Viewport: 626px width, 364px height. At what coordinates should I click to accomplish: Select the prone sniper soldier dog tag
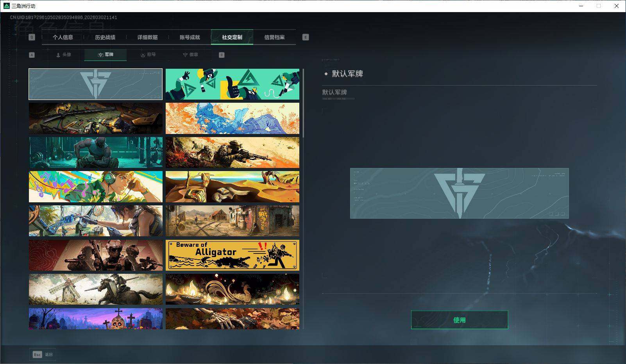click(x=233, y=152)
